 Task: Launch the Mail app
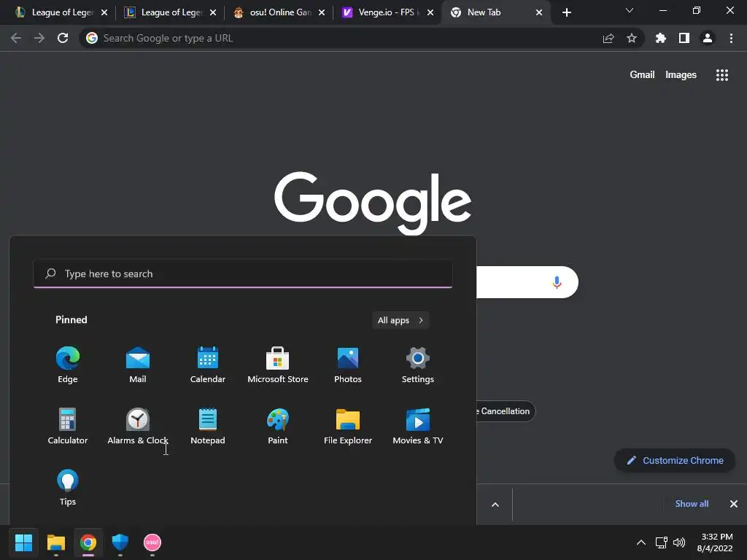pos(138,365)
